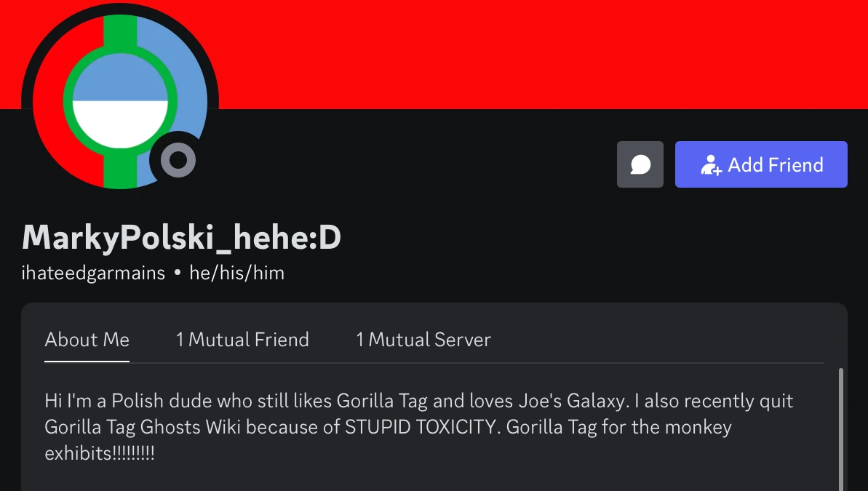Click the gray offline status indicator
Viewport: 868px width, 491px height.
[x=178, y=160]
